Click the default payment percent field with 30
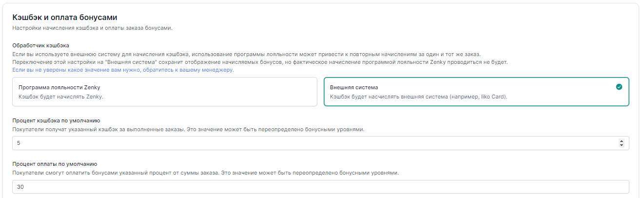Viewport: 644px width, 198px height. click(x=320, y=187)
